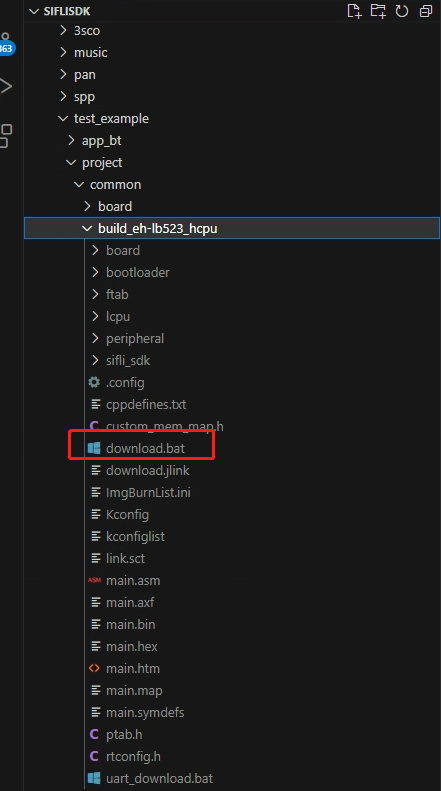Viewport: 441px width, 791px height.
Task: Click the New Folder icon
Action: pyautogui.click(x=378, y=11)
